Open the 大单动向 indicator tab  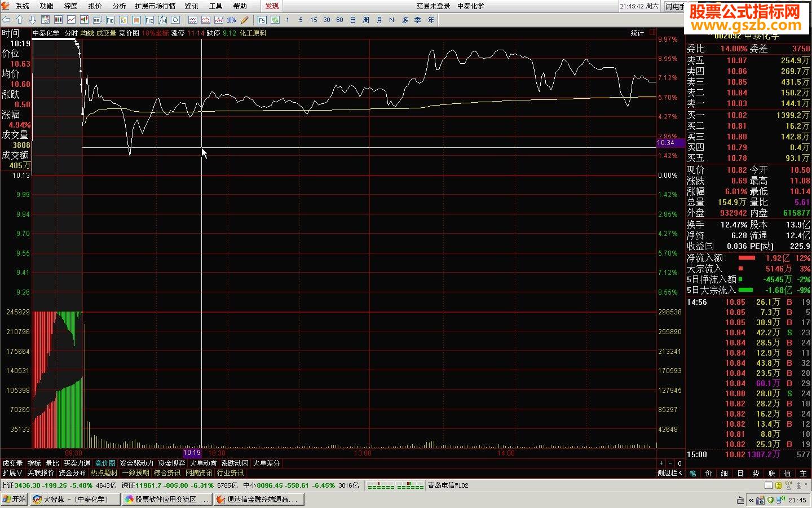pos(203,463)
